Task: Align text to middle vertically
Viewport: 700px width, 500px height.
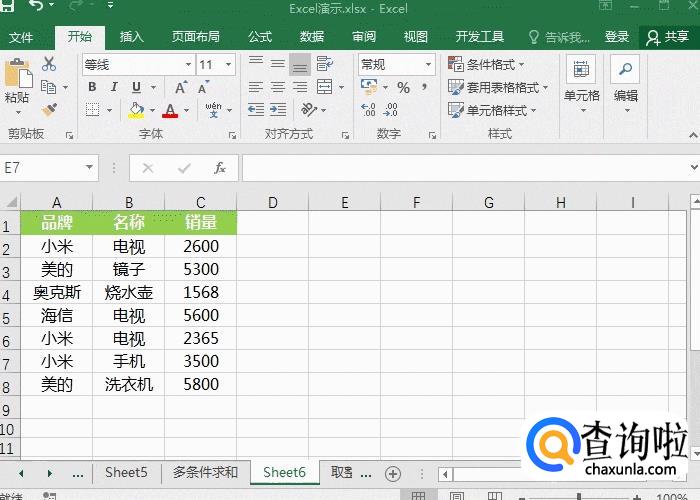Action: pos(278,64)
